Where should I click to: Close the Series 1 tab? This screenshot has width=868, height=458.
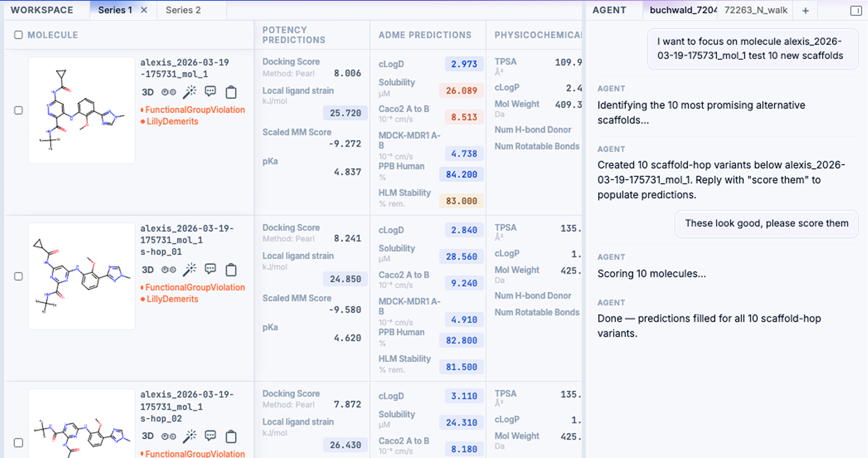144,10
